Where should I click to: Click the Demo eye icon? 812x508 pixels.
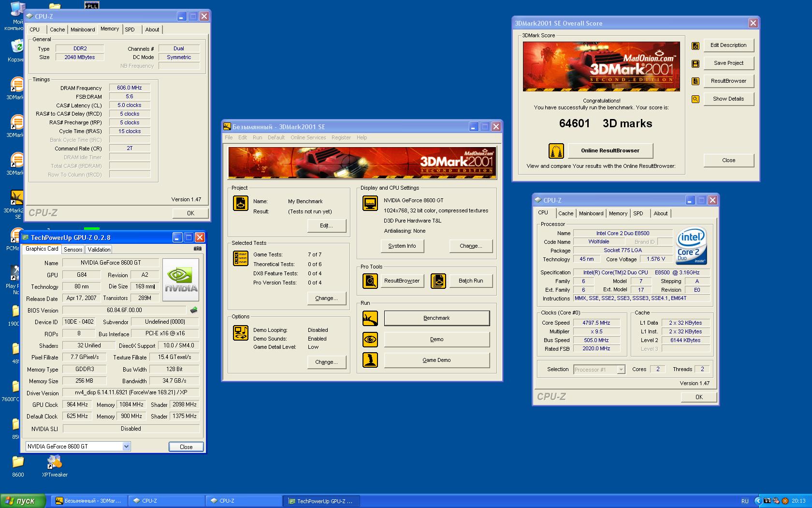[370, 340]
